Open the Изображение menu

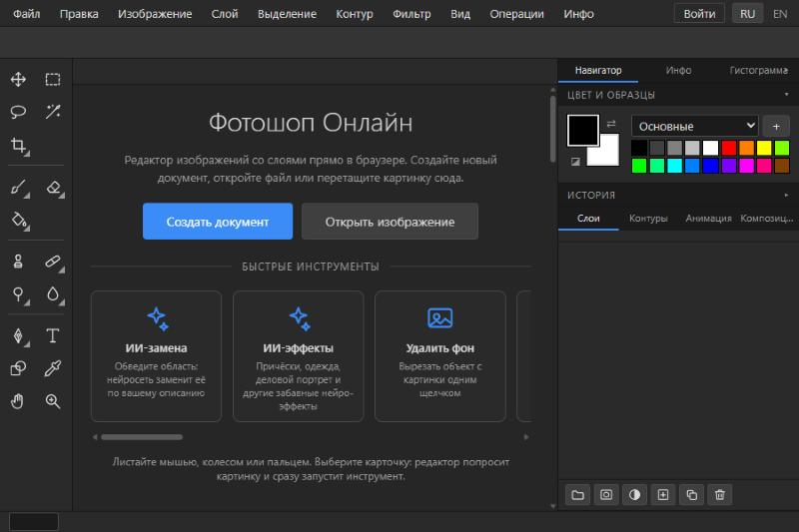pyautogui.click(x=155, y=14)
